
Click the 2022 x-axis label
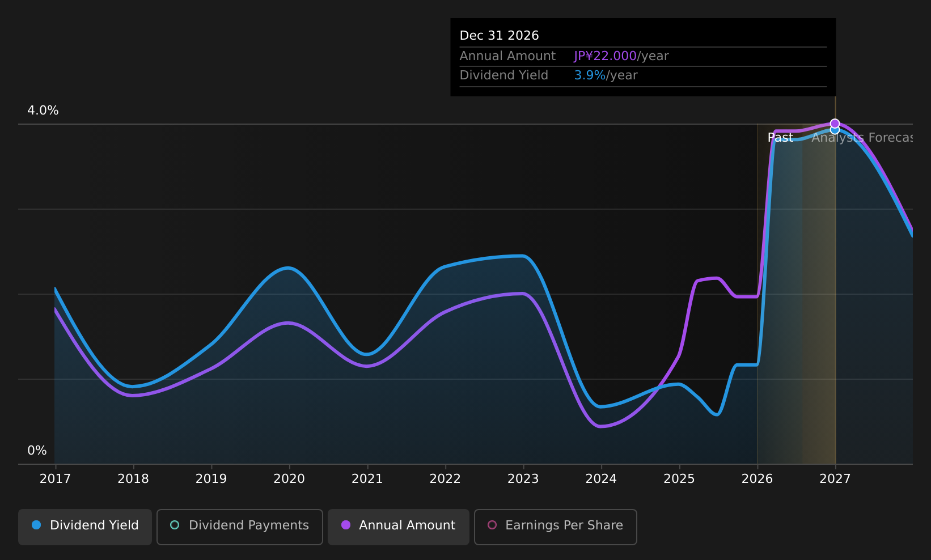click(445, 479)
